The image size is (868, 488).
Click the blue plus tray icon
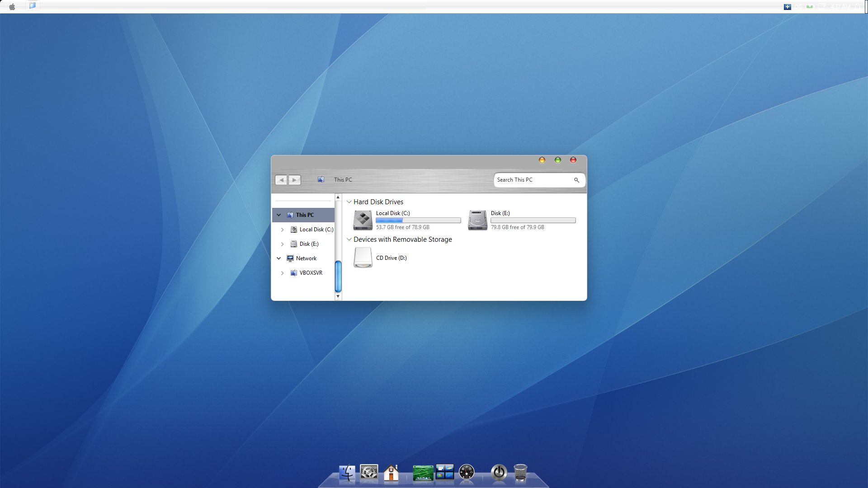point(787,7)
